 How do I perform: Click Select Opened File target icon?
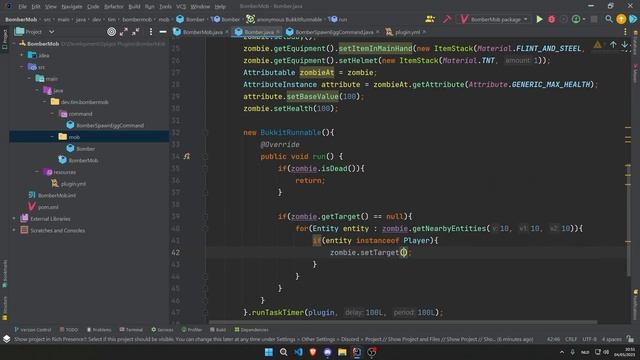tap(111, 31)
